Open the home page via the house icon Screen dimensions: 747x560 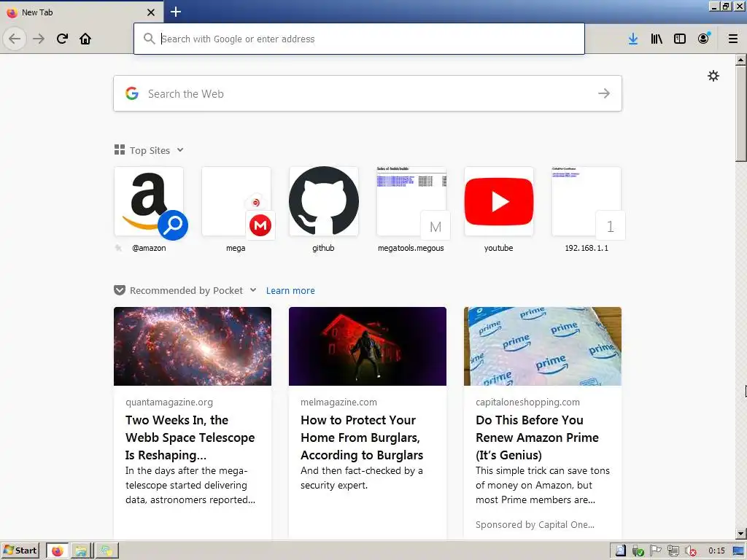coord(85,39)
